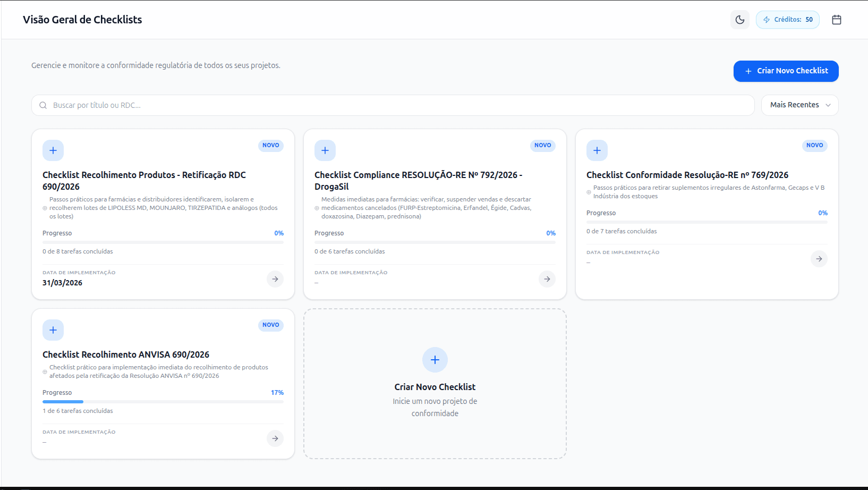868x490 pixels.
Task: Open Checklist Conformidade Resolução-RE nº 769/2026 title
Action: pos(687,175)
